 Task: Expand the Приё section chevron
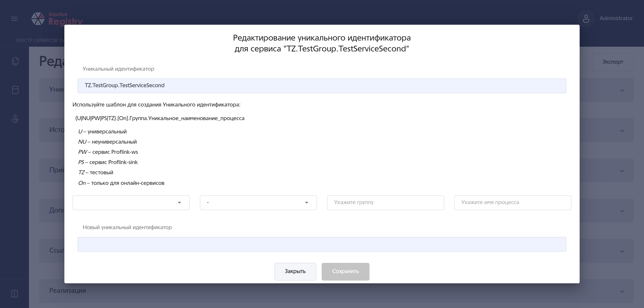click(x=622, y=171)
